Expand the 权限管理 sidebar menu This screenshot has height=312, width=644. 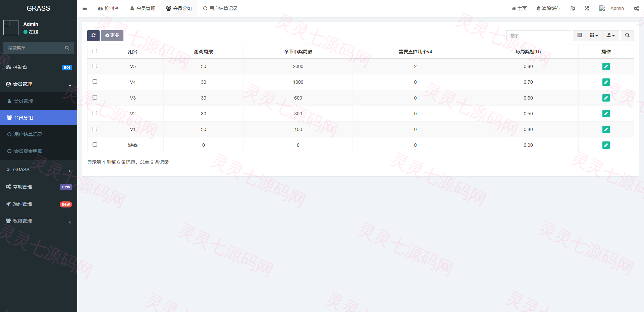pyautogui.click(x=39, y=221)
